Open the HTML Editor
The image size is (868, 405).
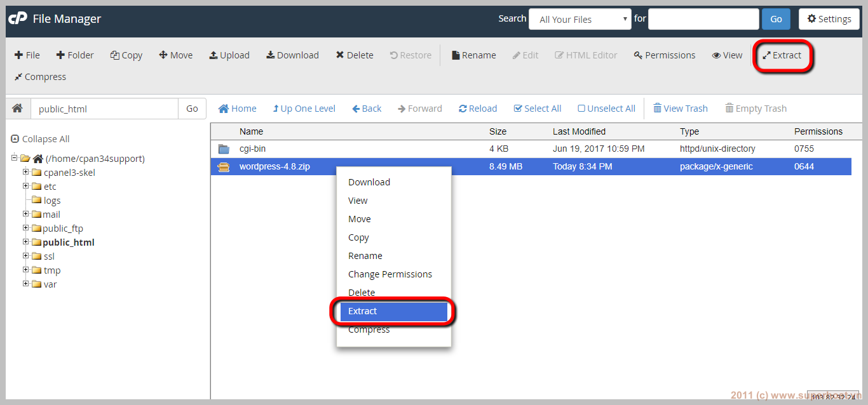point(586,55)
